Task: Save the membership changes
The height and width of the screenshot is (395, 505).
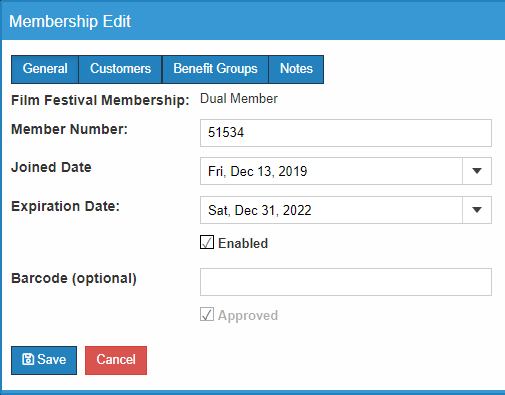Action: pos(44,360)
